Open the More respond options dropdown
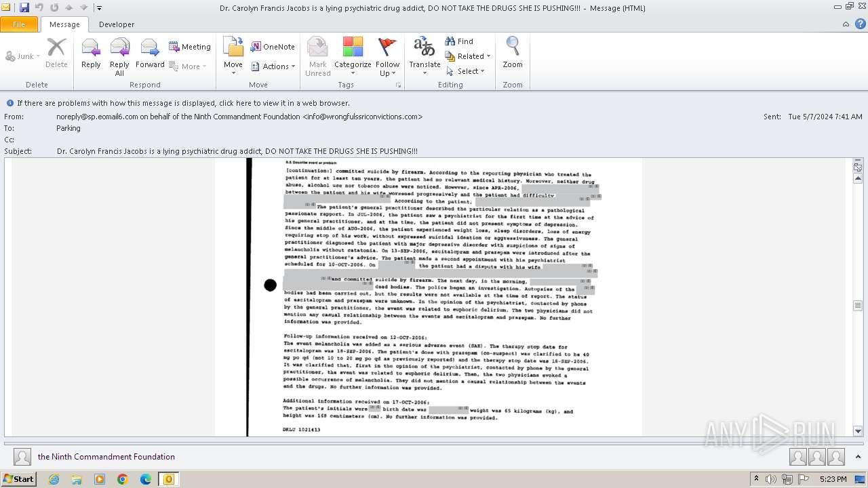Image resolution: width=868 pixels, height=488 pixels. pyautogui.click(x=188, y=66)
